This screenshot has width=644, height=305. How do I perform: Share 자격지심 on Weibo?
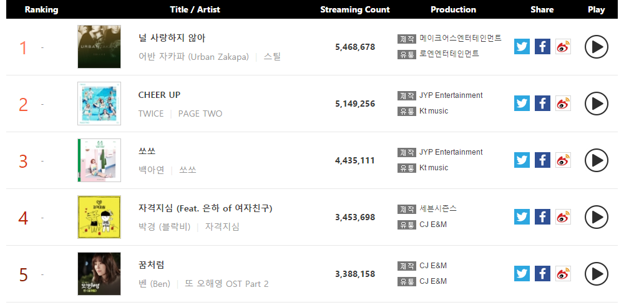click(563, 216)
